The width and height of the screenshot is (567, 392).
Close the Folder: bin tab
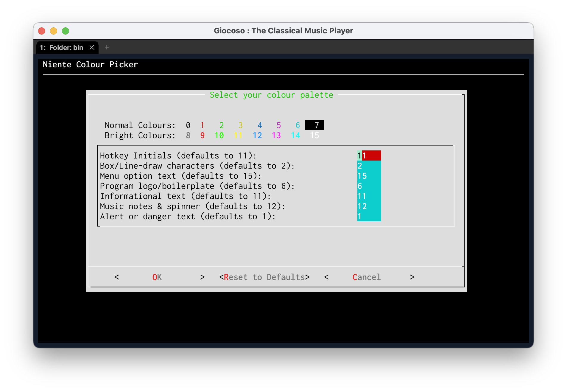click(92, 48)
